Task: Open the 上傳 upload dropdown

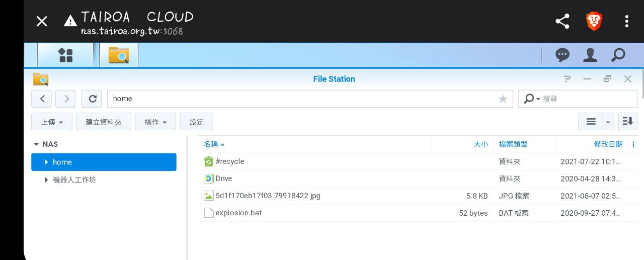Action: 52,122
